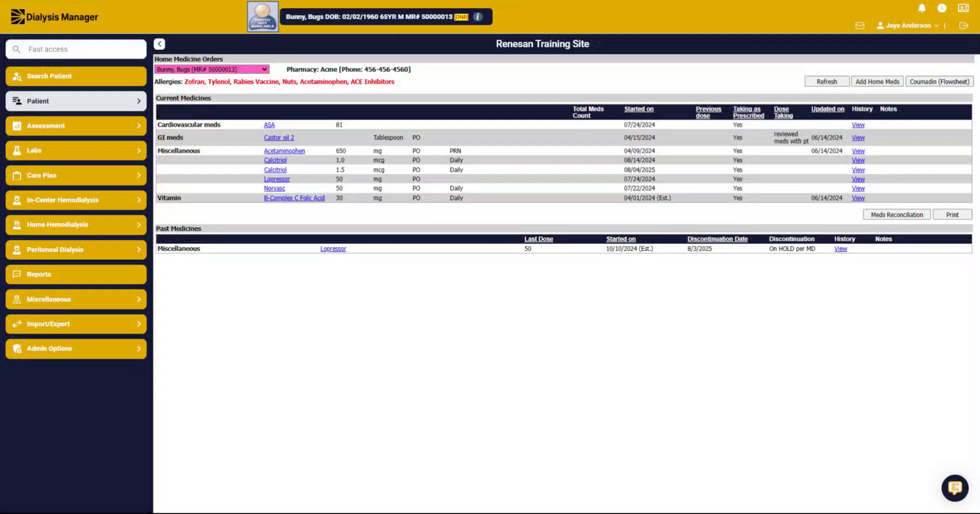
Task: Click the Print button
Action: pyautogui.click(x=952, y=215)
